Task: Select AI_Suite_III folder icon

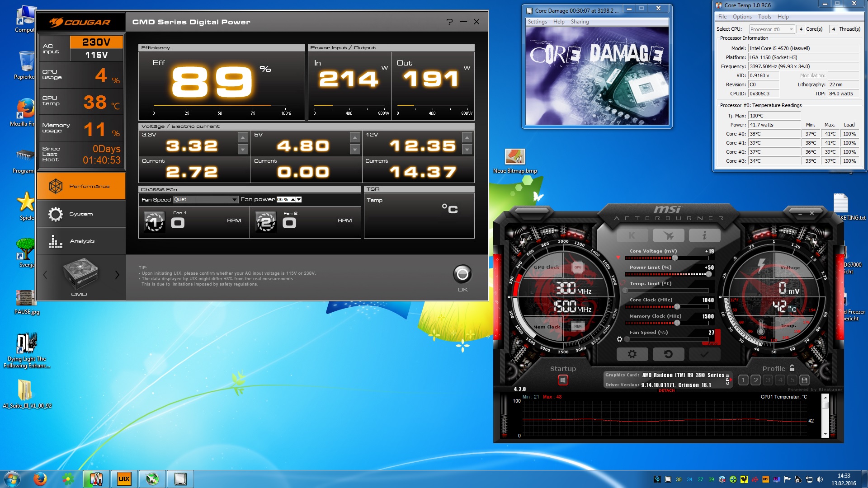Action: coord(27,394)
